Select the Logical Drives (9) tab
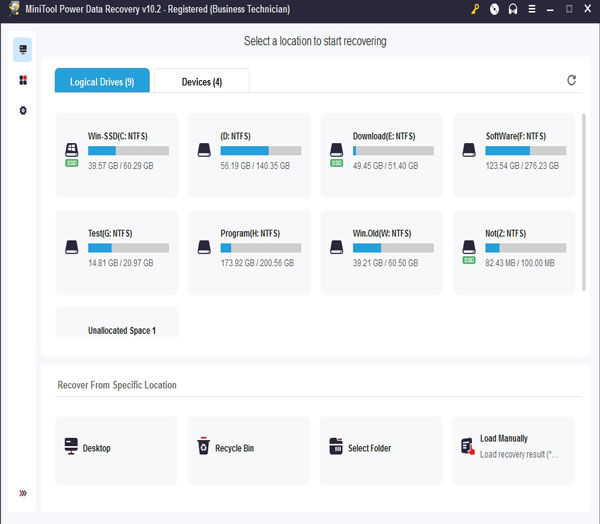Image resolution: width=600 pixels, height=524 pixels. [x=102, y=81]
